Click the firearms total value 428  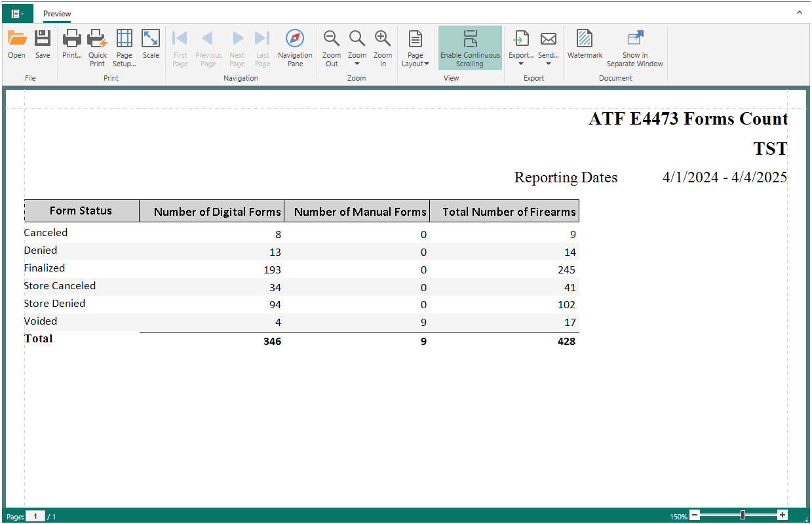point(566,341)
